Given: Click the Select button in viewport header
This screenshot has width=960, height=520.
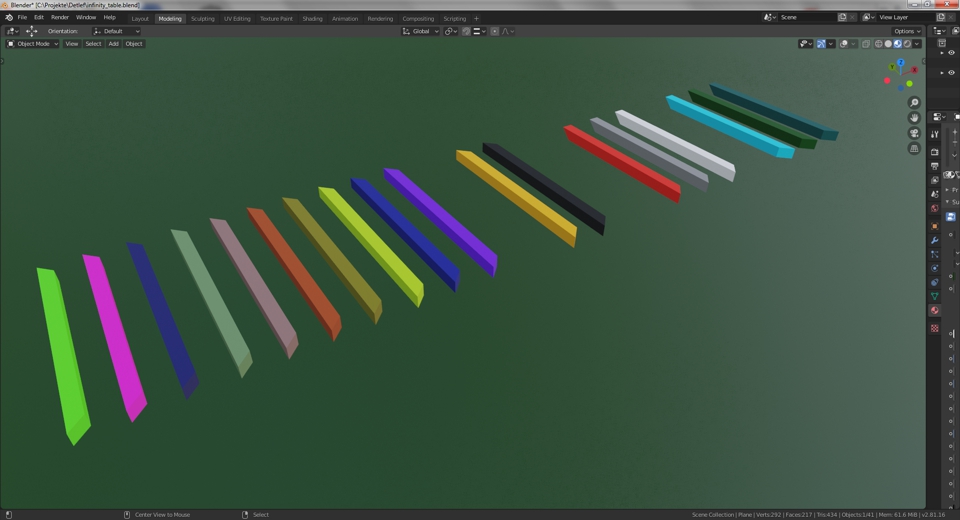Looking at the screenshot, I should [x=93, y=44].
